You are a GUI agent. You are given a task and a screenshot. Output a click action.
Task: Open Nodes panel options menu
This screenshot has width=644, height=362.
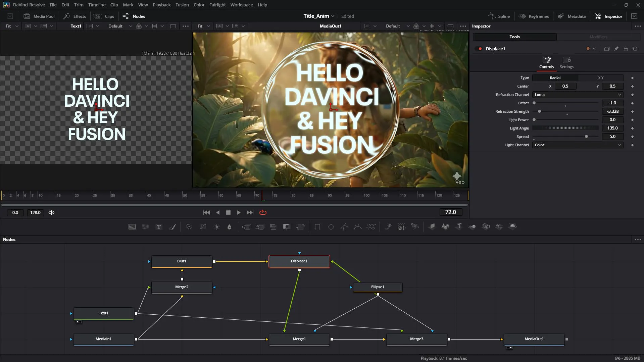tap(638, 240)
